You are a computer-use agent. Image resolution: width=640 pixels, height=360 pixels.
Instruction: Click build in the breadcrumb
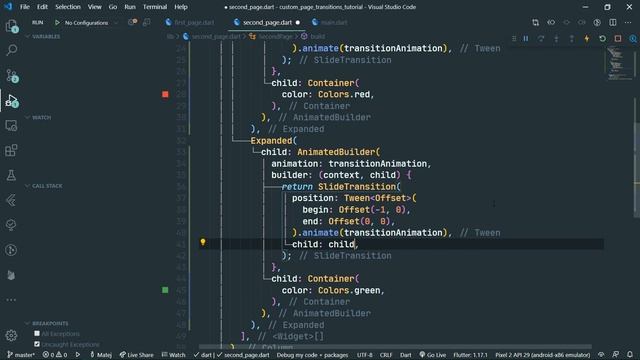(318, 36)
